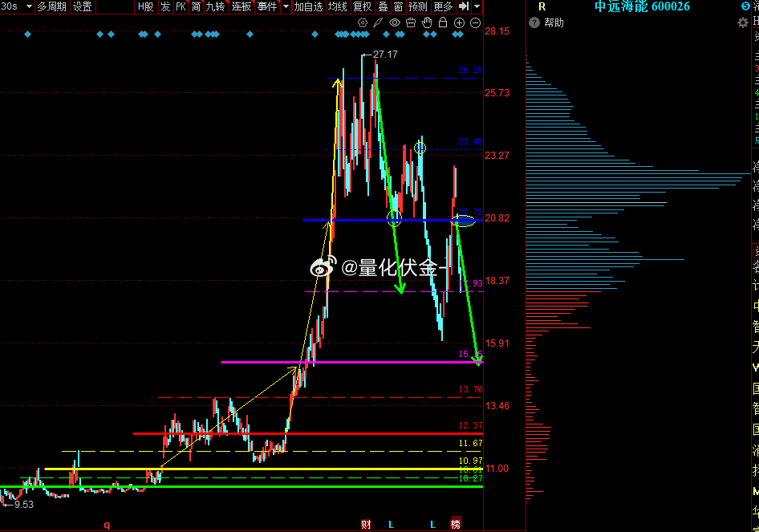Toggle the lock icon for drawings

[x=442, y=22]
